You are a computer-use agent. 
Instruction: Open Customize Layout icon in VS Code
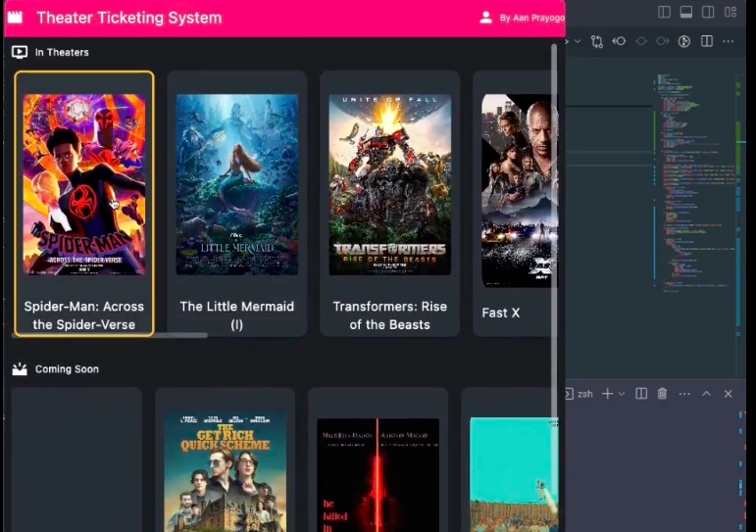731,12
